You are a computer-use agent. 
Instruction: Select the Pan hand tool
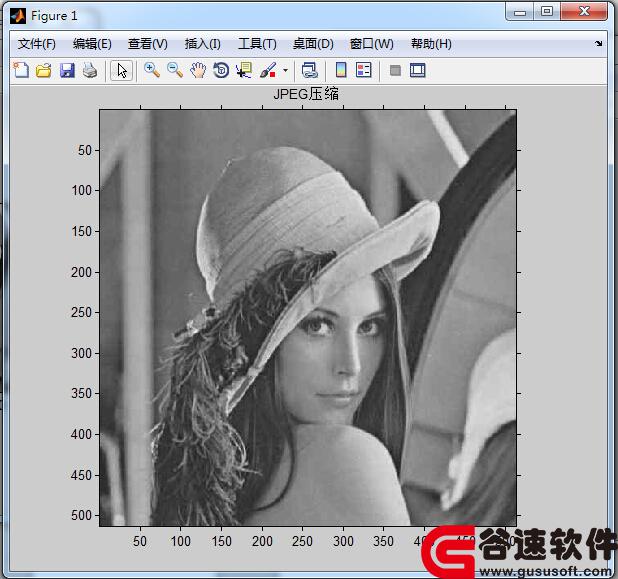(x=198, y=70)
